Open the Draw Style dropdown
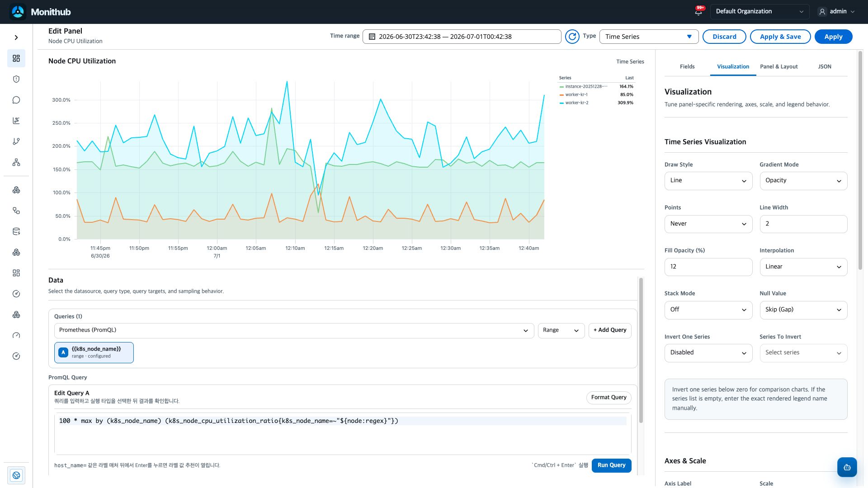Image resolution: width=868 pixels, height=488 pixels. click(x=708, y=181)
